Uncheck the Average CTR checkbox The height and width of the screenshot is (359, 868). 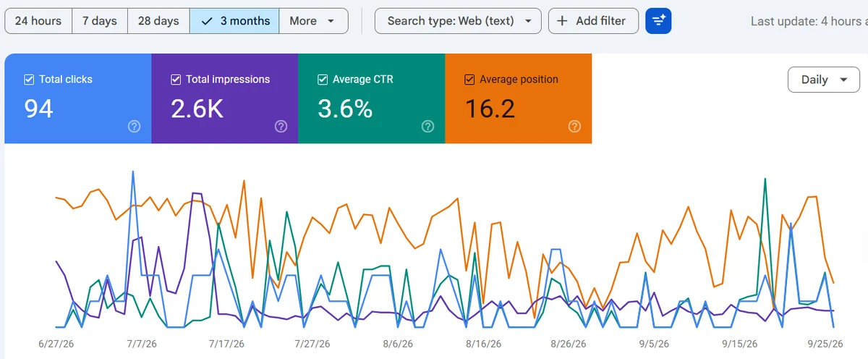pyautogui.click(x=323, y=80)
